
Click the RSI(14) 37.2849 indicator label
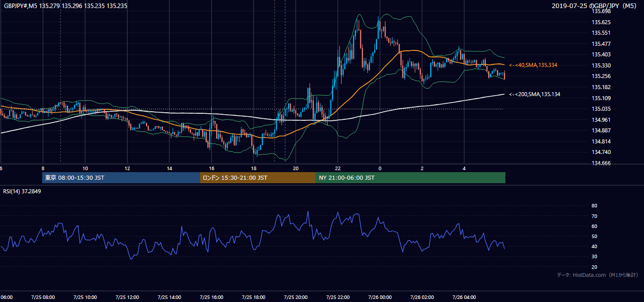22,191
